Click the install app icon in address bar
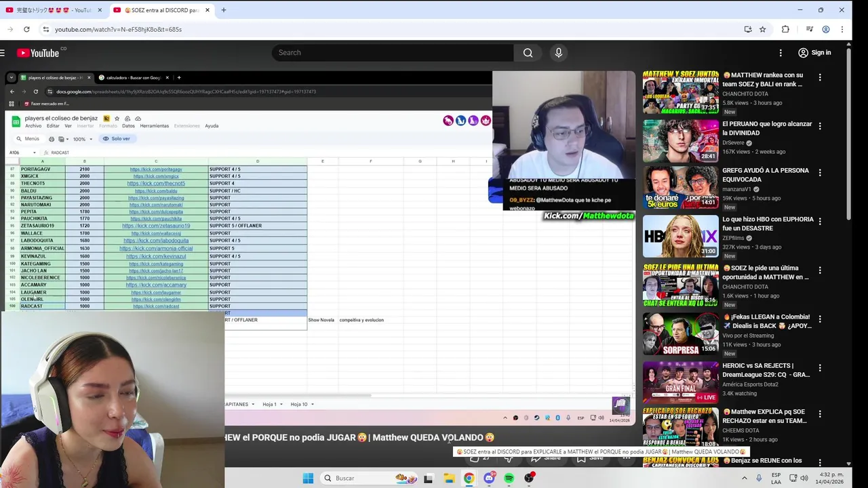Screen dimensions: 868x488 [x=748, y=29]
